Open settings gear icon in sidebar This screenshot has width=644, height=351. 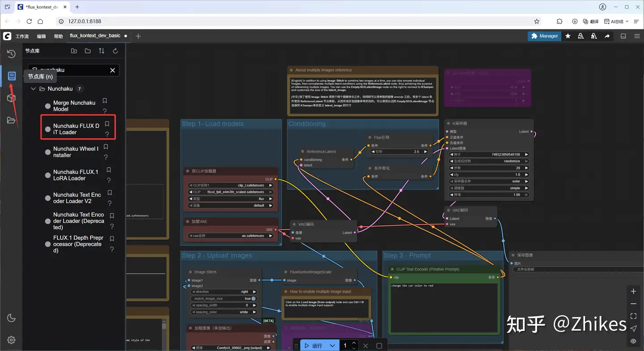11,340
